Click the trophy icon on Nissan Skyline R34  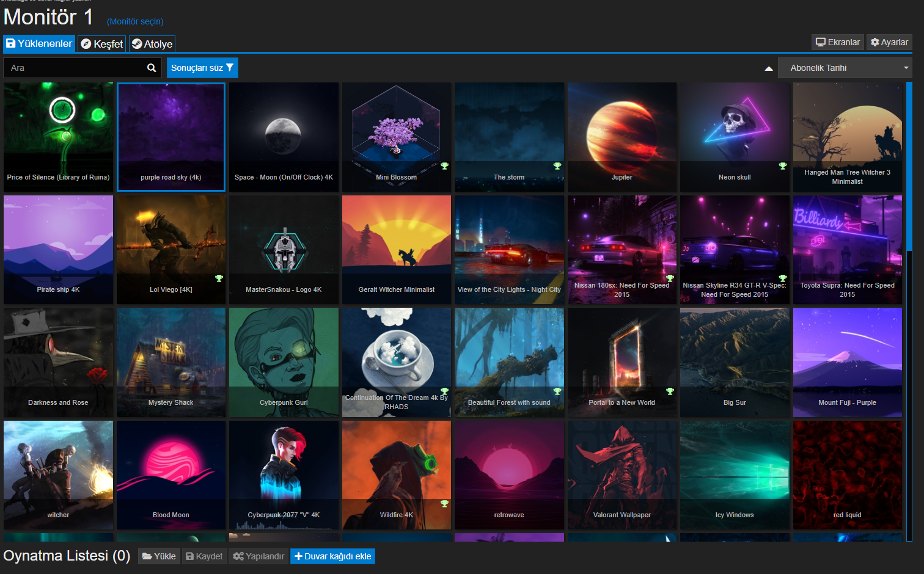[x=783, y=278]
